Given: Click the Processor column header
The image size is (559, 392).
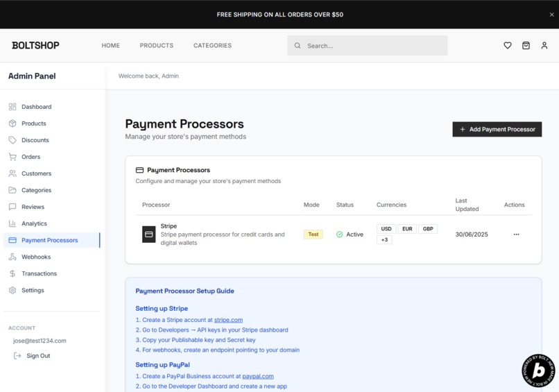Looking at the screenshot, I should point(156,205).
